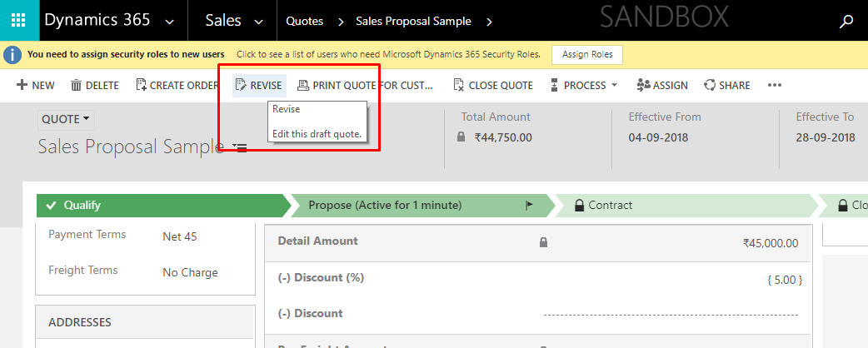
Task: Open the record navigation list icon beside title
Action: coord(240,147)
